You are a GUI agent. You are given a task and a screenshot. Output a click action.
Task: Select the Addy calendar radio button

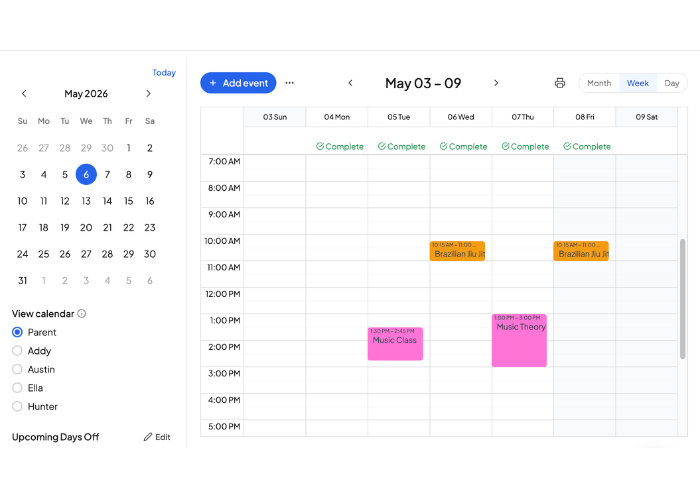pyautogui.click(x=17, y=351)
